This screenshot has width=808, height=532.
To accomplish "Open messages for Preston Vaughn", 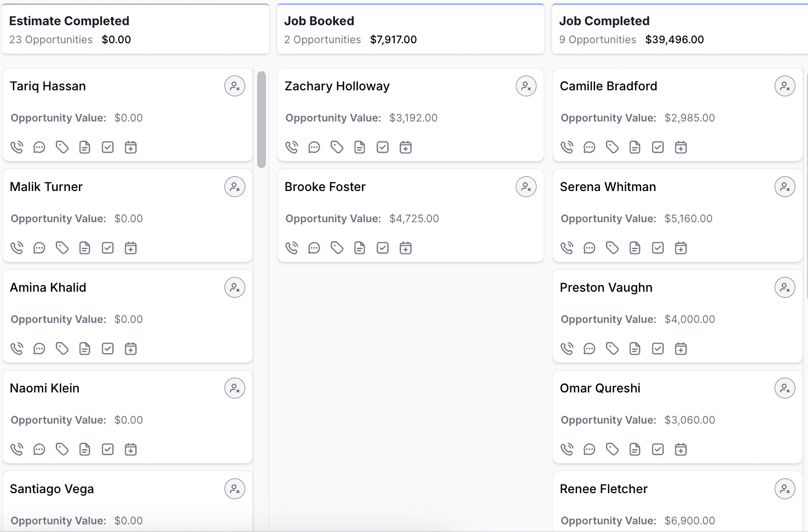I will pos(590,349).
